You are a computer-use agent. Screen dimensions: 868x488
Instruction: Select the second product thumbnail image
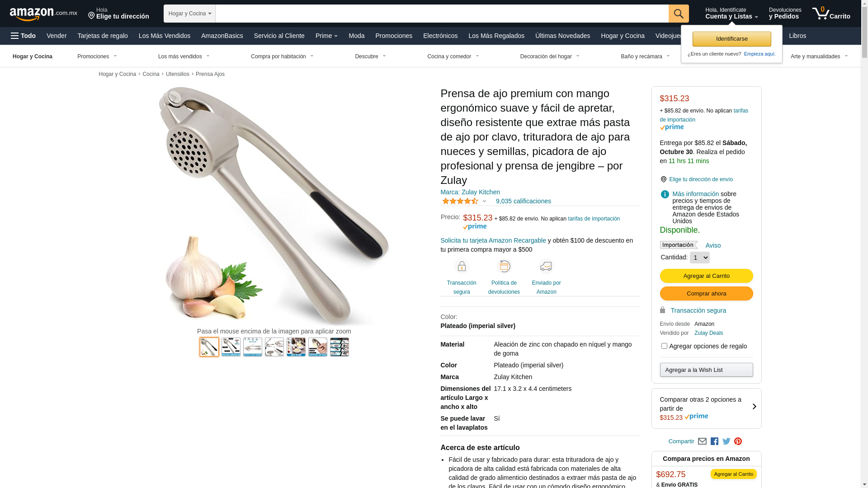[x=231, y=347]
